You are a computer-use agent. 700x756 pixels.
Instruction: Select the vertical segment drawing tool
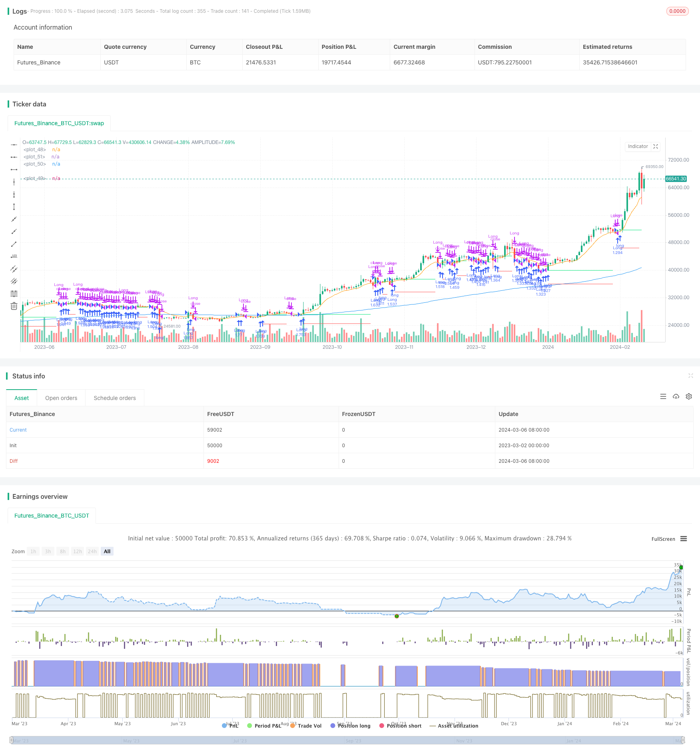click(x=14, y=207)
